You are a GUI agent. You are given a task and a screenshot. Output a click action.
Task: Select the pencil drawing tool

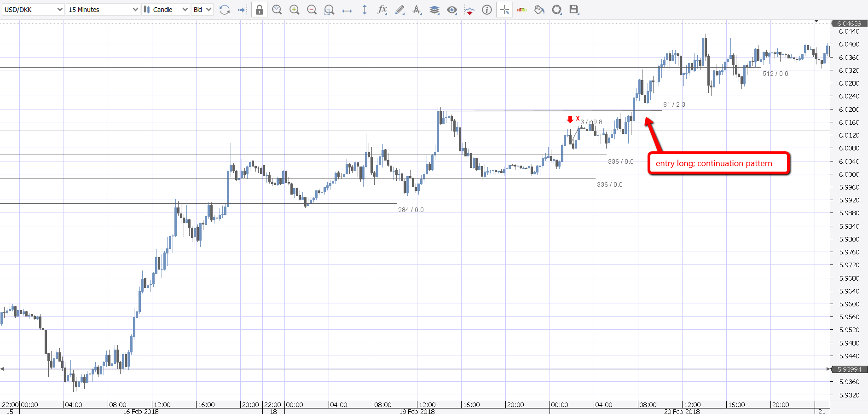pyautogui.click(x=399, y=10)
